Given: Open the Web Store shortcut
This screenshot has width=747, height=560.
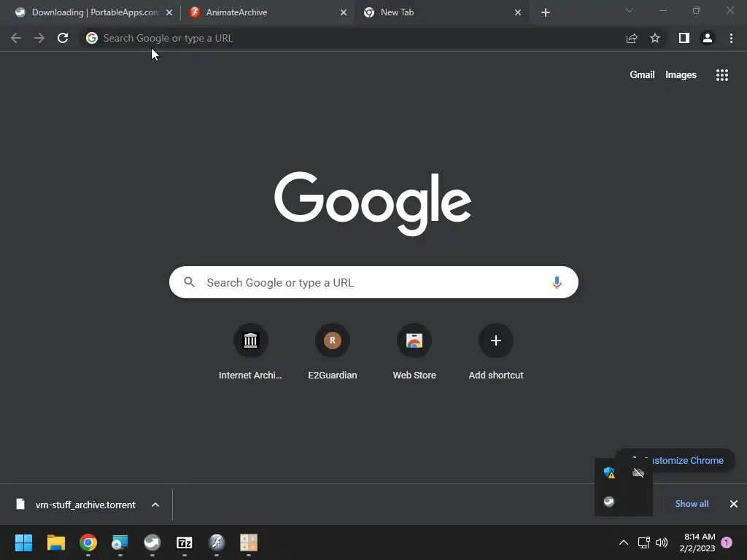Looking at the screenshot, I should (x=414, y=352).
